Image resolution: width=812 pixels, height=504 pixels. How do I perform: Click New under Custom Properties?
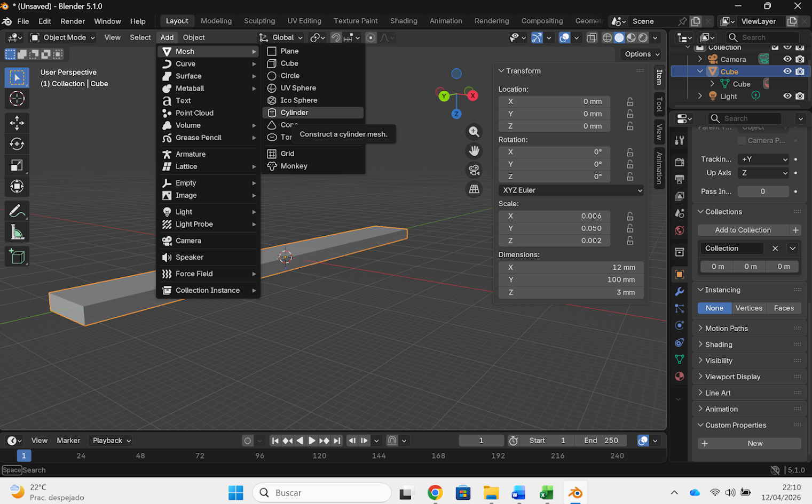tap(750, 444)
